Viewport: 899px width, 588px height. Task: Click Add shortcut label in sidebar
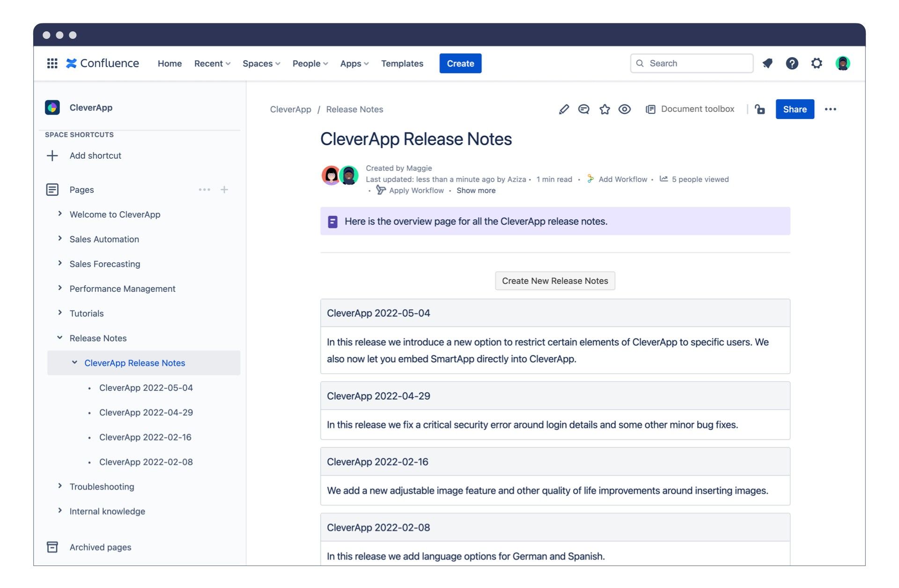[x=95, y=155]
